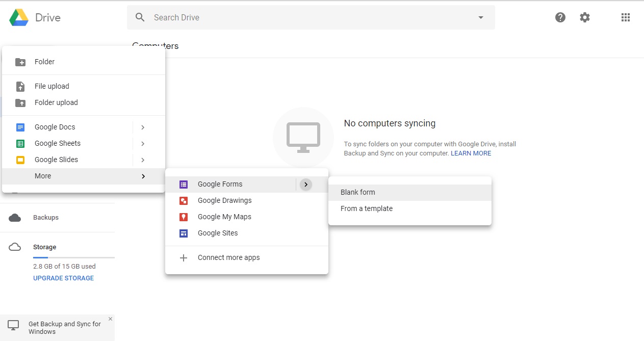The height and width of the screenshot is (341, 644).
Task: Open the help question mark icon
Action: click(x=560, y=17)
